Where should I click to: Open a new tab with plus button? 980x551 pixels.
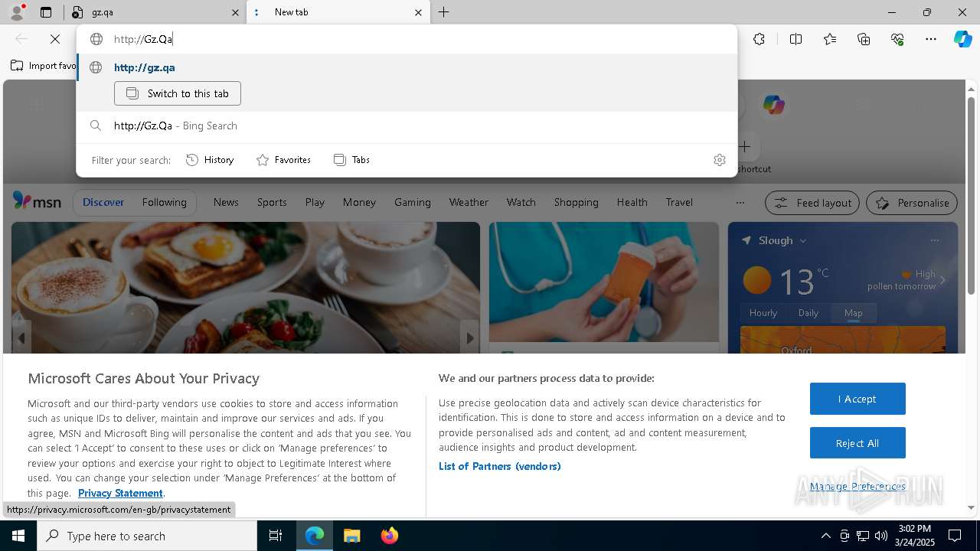click(x=444, y=12)
